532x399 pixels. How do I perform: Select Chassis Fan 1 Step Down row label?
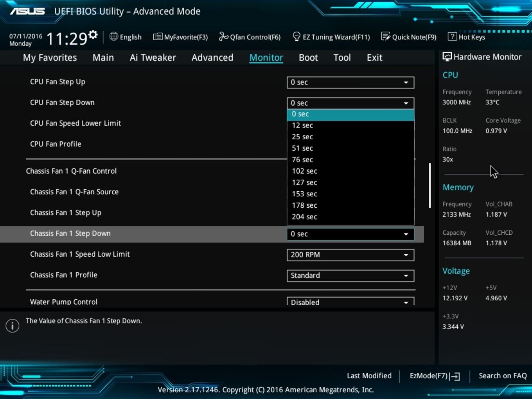70,233
